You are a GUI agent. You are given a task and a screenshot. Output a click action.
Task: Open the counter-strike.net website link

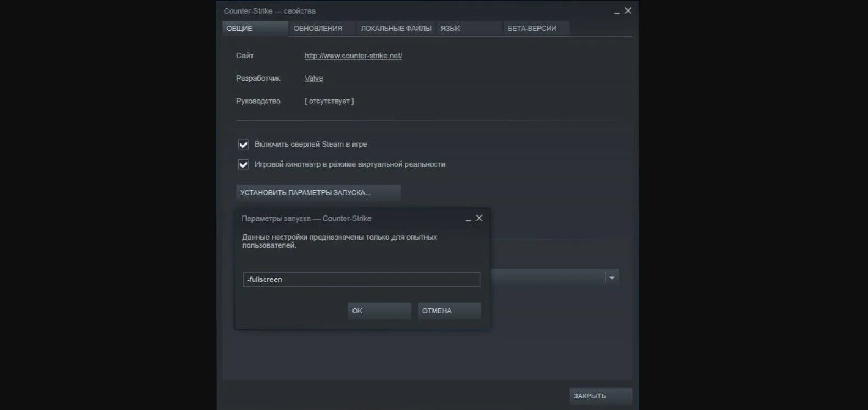(x=354, y=56)
